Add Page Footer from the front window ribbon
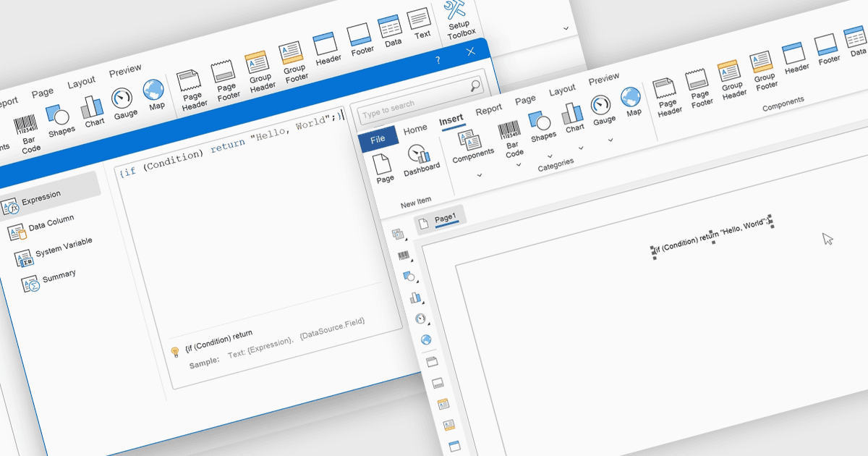868x456 pixels. pos(700,89)
